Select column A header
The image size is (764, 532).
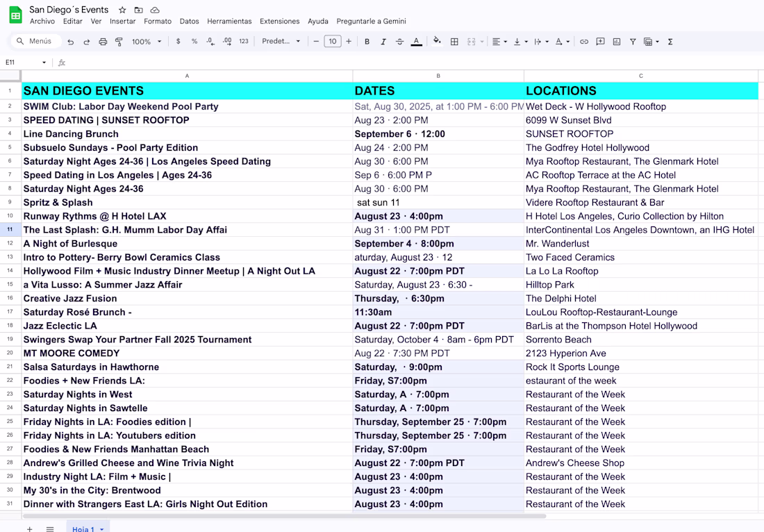187,76
